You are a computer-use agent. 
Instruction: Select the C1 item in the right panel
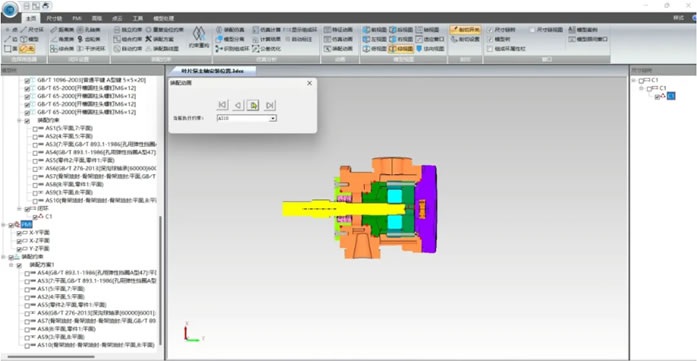[x=671, y=96]
